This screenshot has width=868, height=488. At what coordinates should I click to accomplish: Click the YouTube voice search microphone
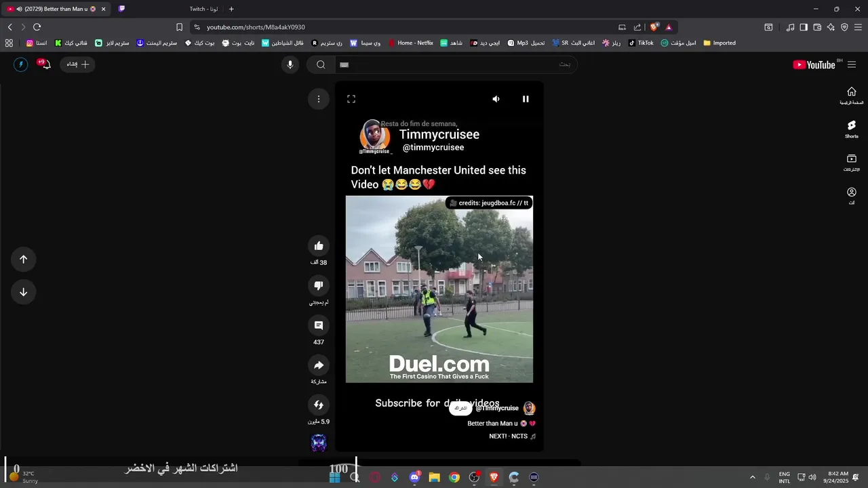coord(290,64)
